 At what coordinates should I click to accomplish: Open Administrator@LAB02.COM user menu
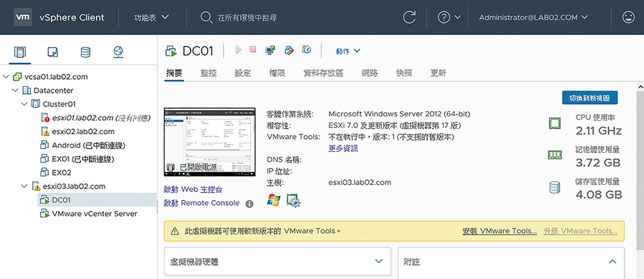coord(533,17)
